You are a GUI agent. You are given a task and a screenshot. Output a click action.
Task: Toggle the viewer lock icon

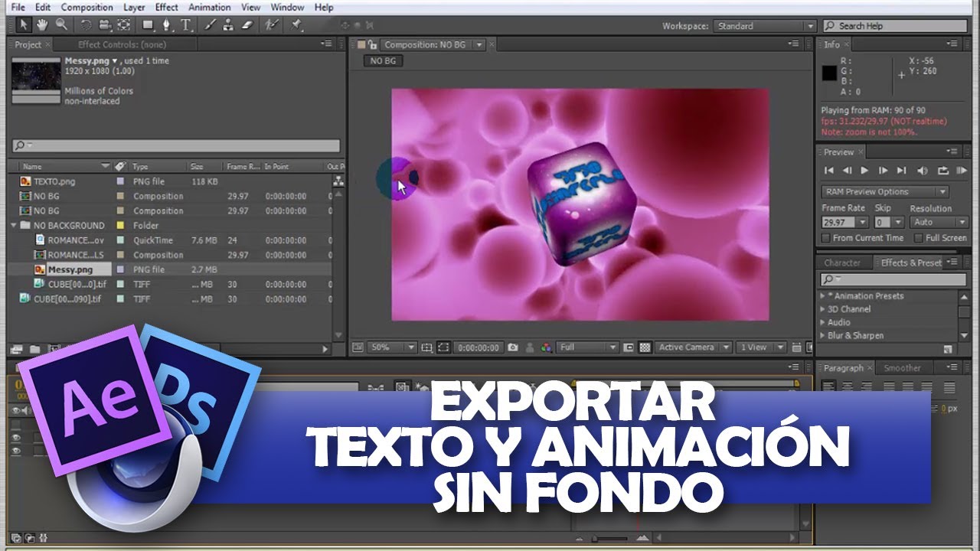click(373, 45)
